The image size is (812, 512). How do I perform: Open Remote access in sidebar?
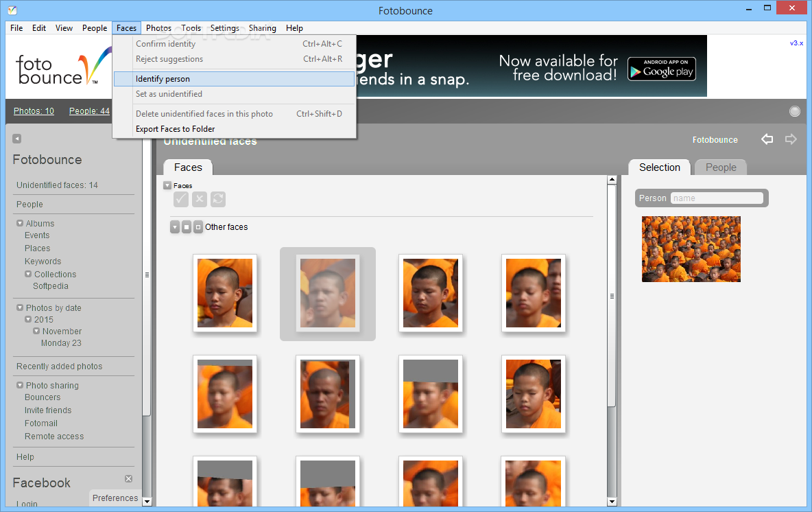pos(54,437)
